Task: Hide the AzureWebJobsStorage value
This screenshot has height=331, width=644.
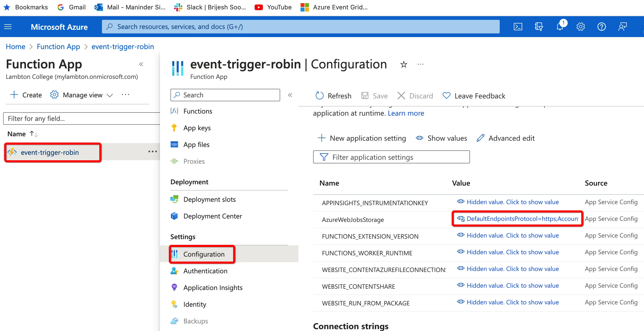Action: point(461,219)
